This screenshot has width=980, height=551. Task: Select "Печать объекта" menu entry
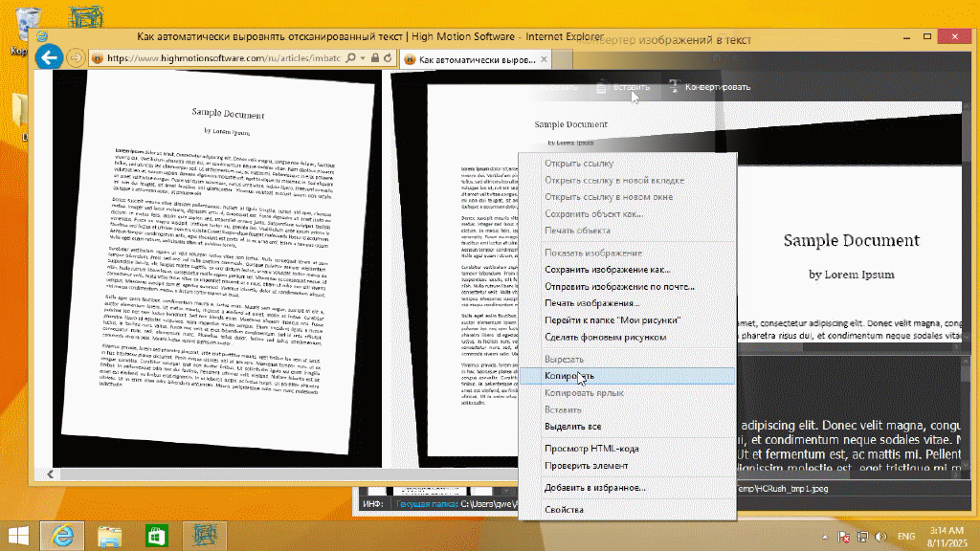point(577,231)
